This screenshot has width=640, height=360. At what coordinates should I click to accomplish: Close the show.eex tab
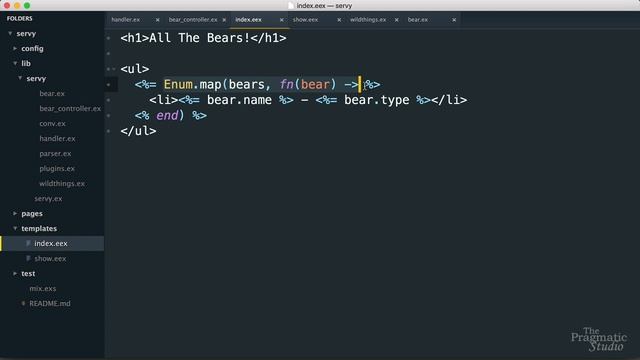(339, 20)
